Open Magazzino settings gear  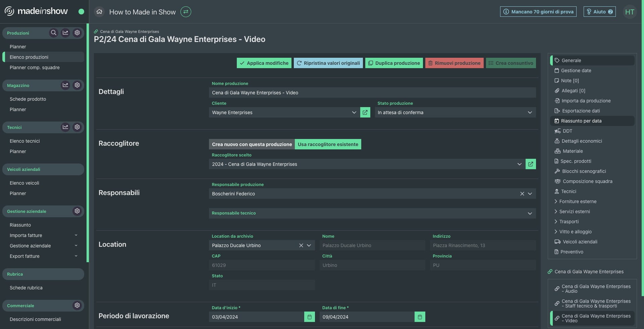click(77, 85)
